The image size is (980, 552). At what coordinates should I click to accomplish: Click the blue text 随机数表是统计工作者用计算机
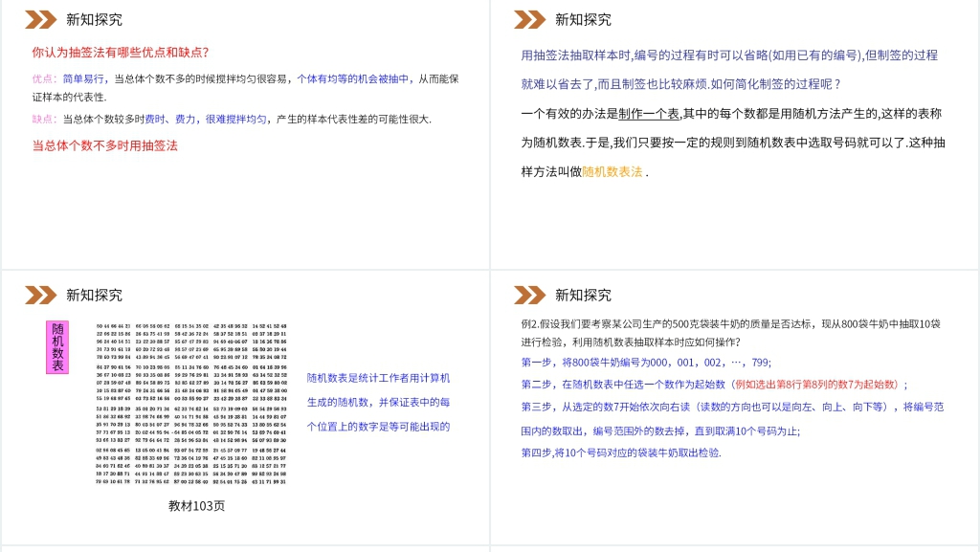pos(378,378)
